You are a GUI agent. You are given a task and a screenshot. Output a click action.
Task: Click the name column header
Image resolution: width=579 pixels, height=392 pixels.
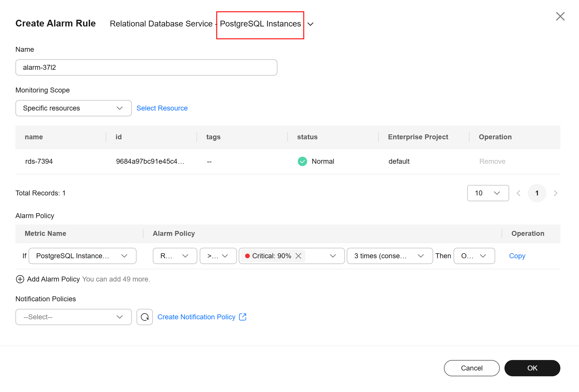(34, 137)
